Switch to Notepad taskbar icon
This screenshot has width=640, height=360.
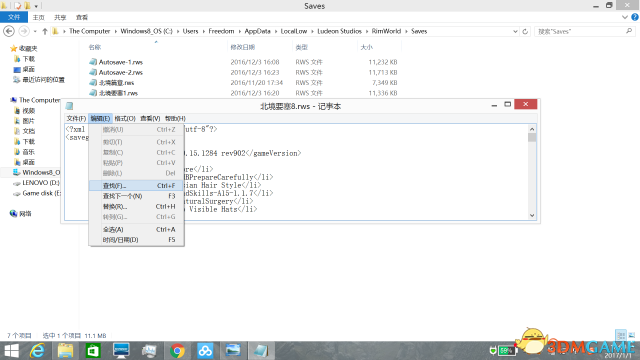pyautogui.click(x=261, y=351)
